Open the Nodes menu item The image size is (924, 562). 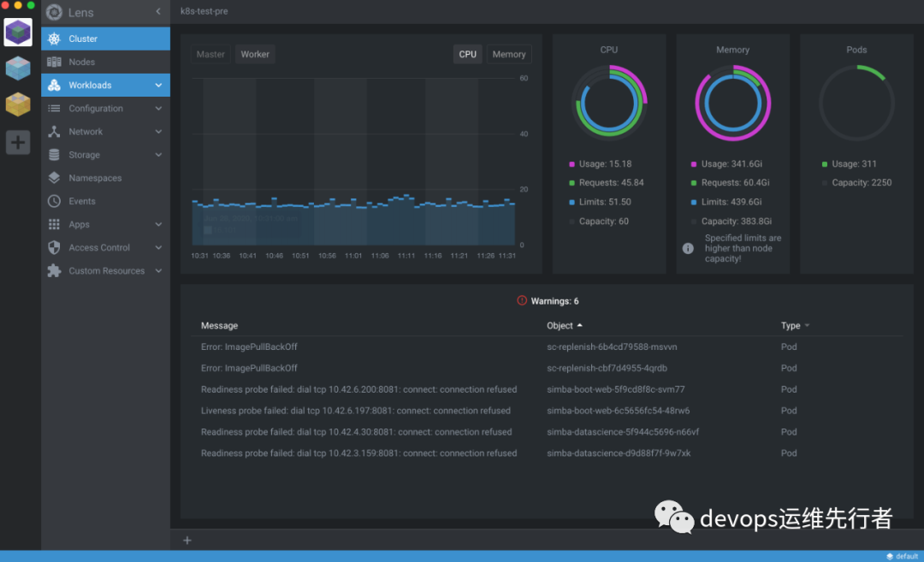coord(106,62)
